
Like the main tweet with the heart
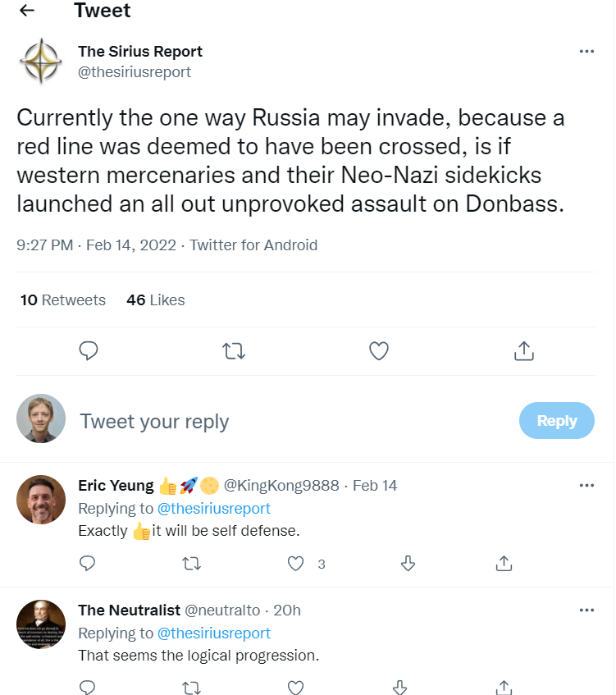click(x=378, y=351)
